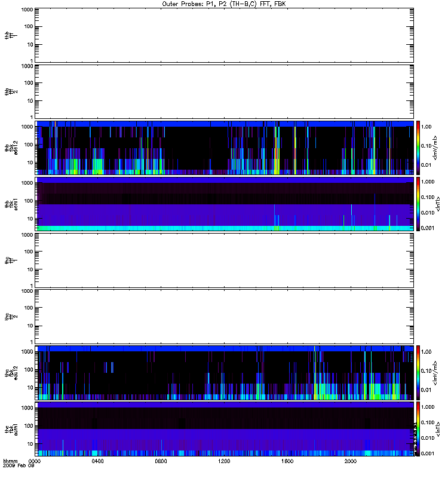The width and height of the screenshot is (448, 478).
Task: Click the "1000" y-tick of thb fff 1 panel
Action: coord(27,10)
